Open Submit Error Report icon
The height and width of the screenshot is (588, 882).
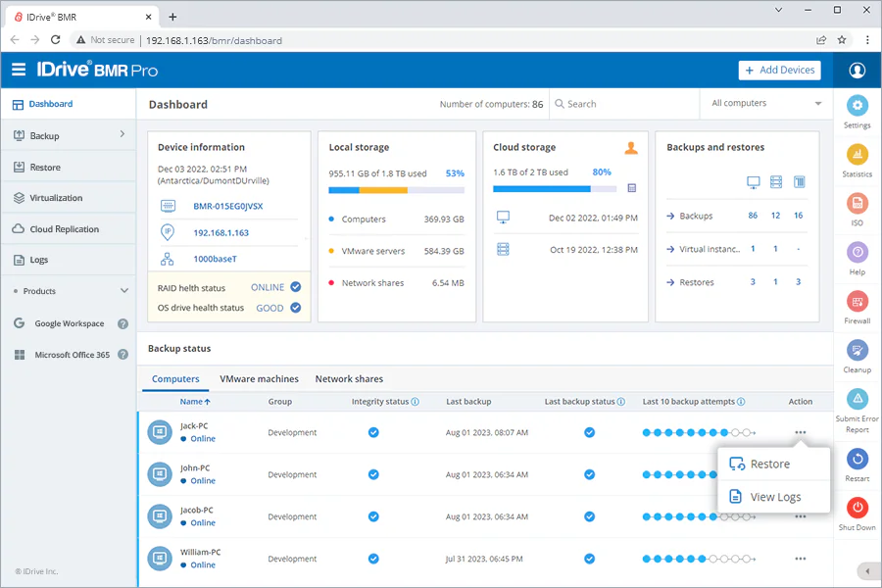[857, 399]
